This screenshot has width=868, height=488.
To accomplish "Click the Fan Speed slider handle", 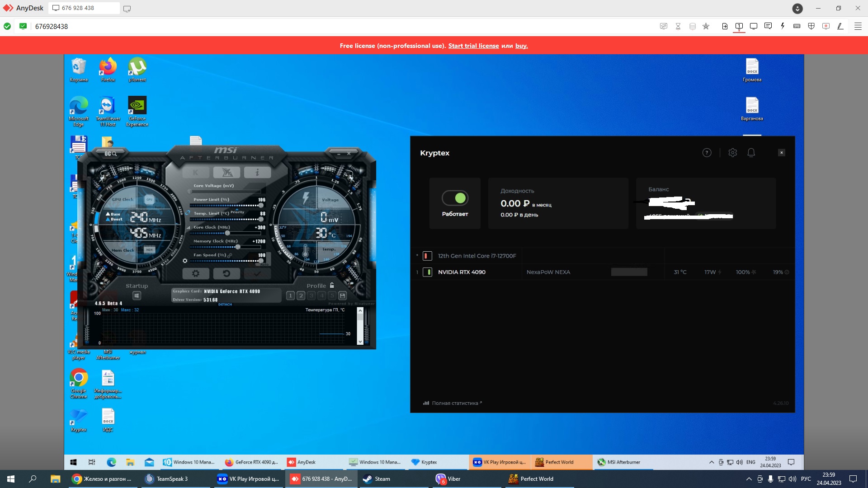I will 261,261.
